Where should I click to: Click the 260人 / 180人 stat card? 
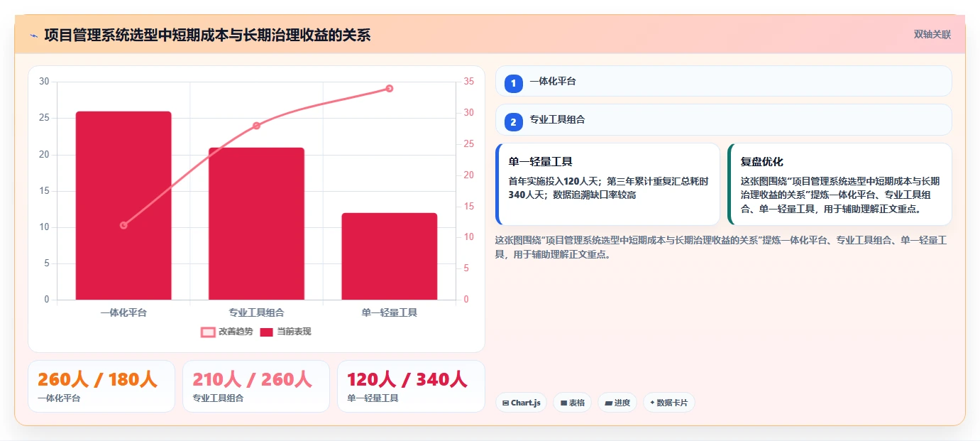pos(101,386)
